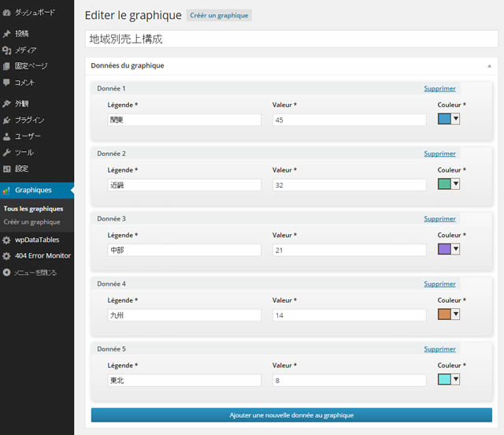Open Créer un graphique in sidebar submenu
Image resolution: width=504 pixels, height=435 pixels.
point(31,222)
